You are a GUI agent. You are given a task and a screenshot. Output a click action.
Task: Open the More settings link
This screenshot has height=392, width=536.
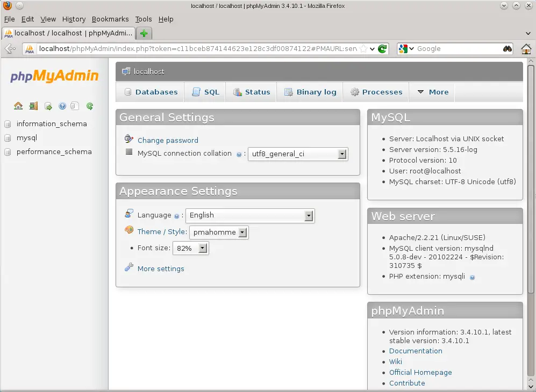pos(161,268)
